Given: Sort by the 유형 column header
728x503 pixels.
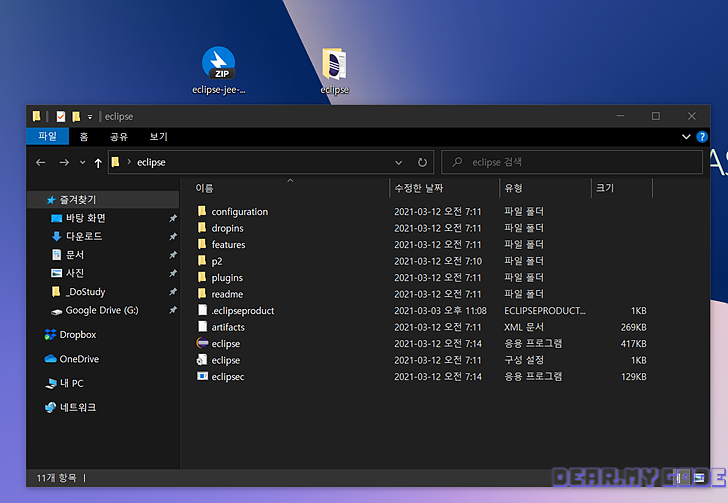Looking at the screenshot, I should tap(514, 188).
